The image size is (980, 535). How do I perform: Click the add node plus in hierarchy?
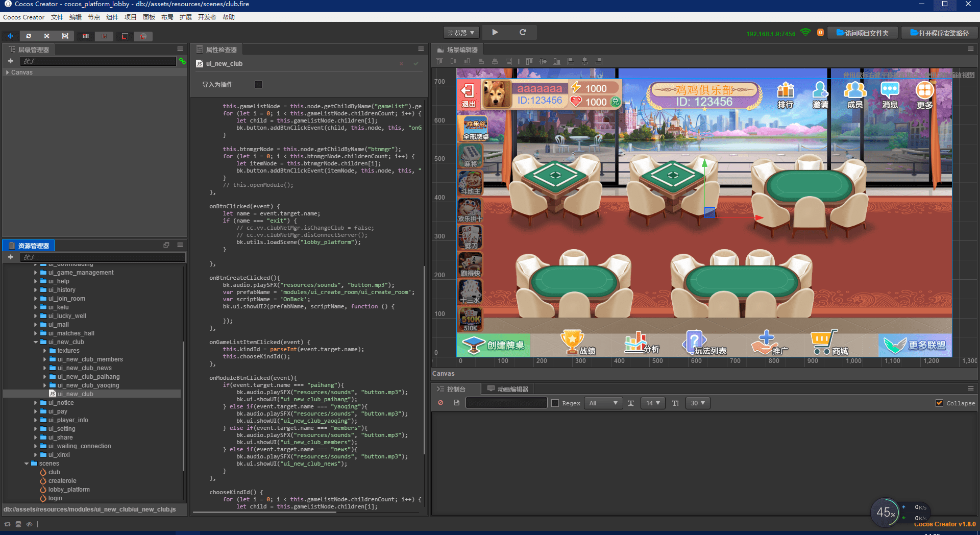(10, 61)
